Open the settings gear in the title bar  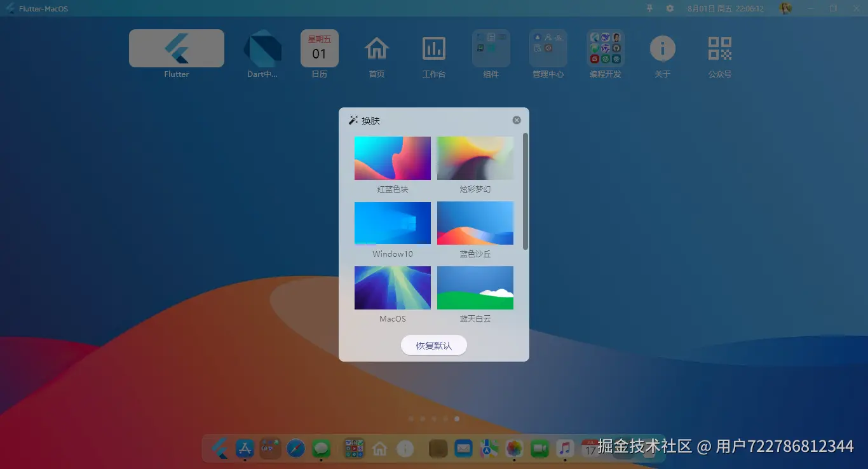pos(669,8)
